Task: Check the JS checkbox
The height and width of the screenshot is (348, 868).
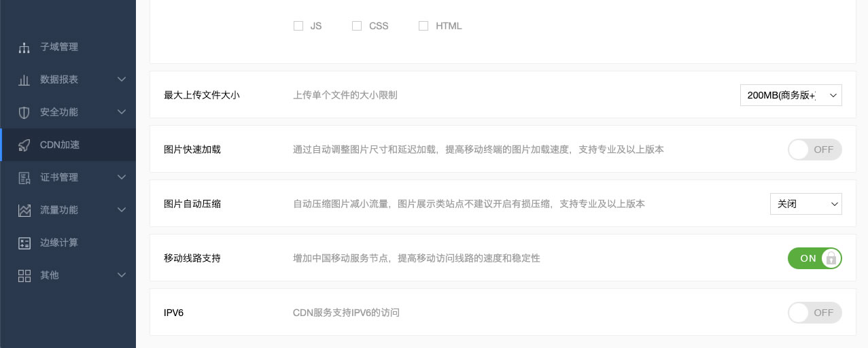Action: 298,26
